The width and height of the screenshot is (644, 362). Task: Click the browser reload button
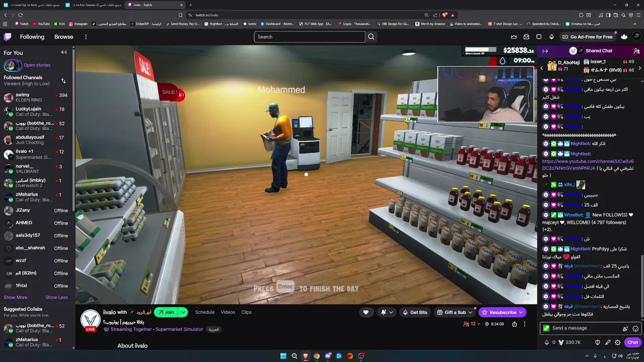21,15
